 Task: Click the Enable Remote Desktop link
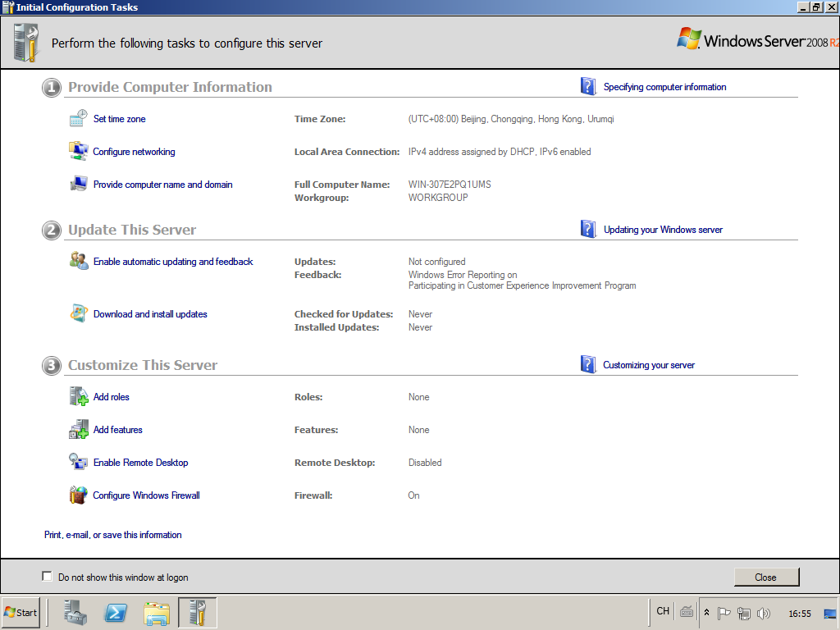point(140,463)
